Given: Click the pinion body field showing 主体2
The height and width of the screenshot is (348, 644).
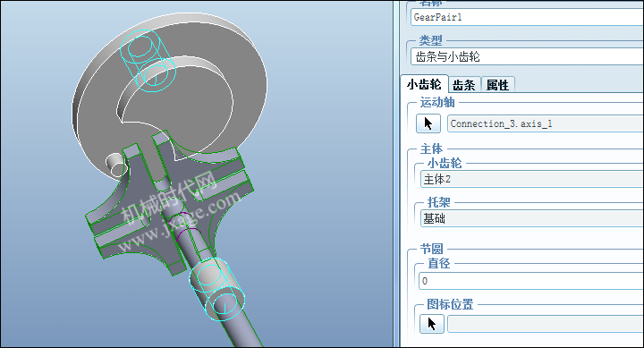Looking at the screenshot, I should pyautogui.click(x=532, y=179).
